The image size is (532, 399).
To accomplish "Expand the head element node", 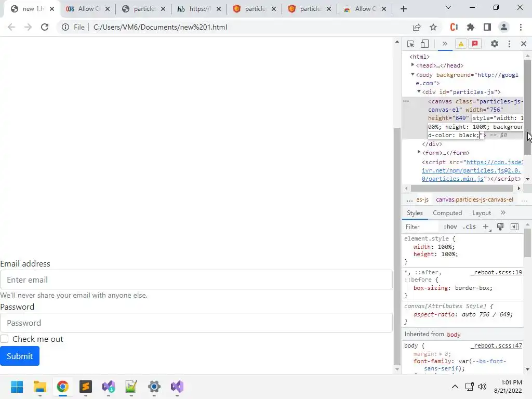I will (413, 64).
